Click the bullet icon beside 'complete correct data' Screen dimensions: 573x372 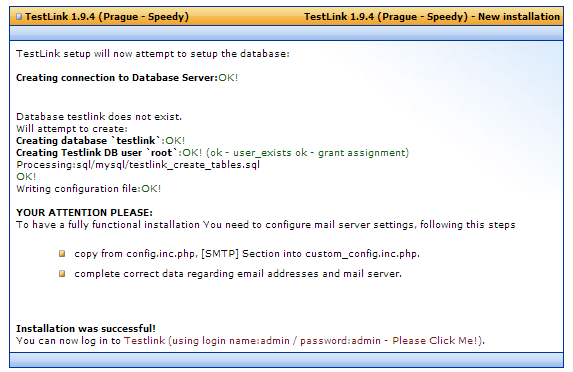click(62, 273)
